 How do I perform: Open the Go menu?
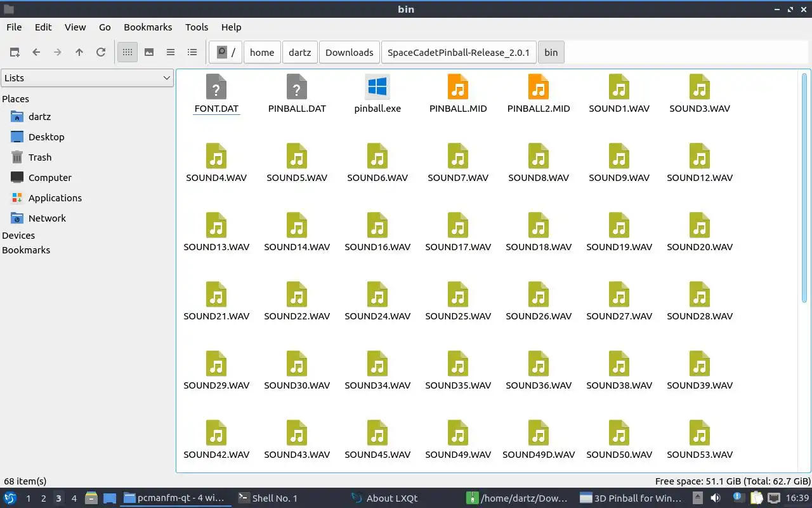click(105, 27)
